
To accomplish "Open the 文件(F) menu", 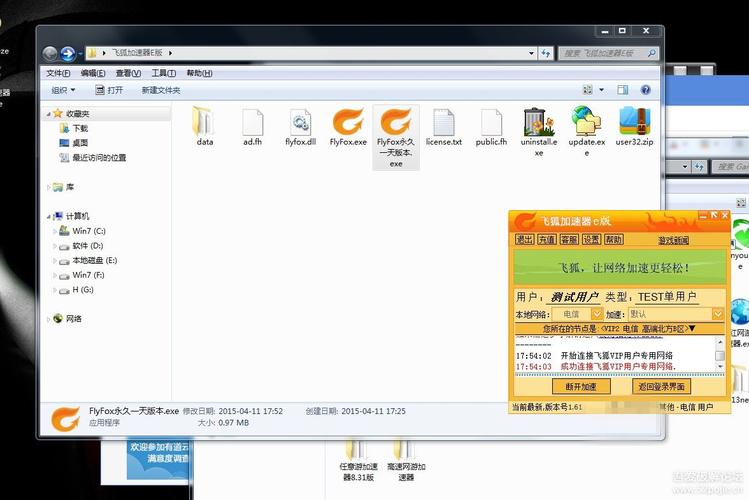I will coord(58,73).
